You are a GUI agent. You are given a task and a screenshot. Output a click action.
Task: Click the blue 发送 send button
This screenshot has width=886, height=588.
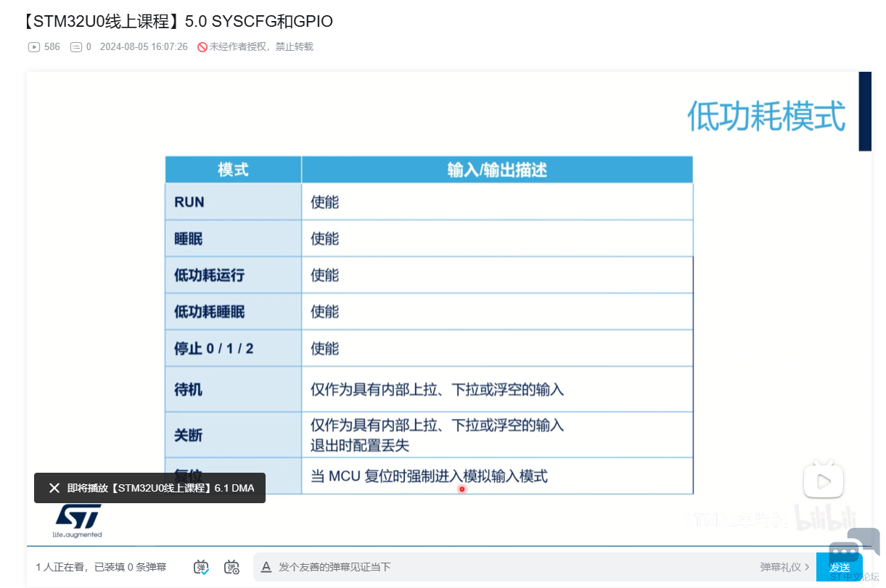coord(840,567)
